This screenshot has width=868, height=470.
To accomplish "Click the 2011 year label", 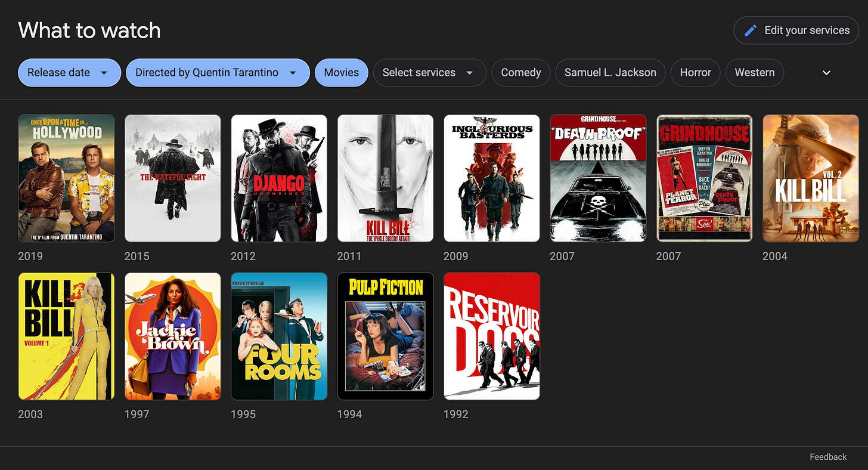I will [349, 256].
